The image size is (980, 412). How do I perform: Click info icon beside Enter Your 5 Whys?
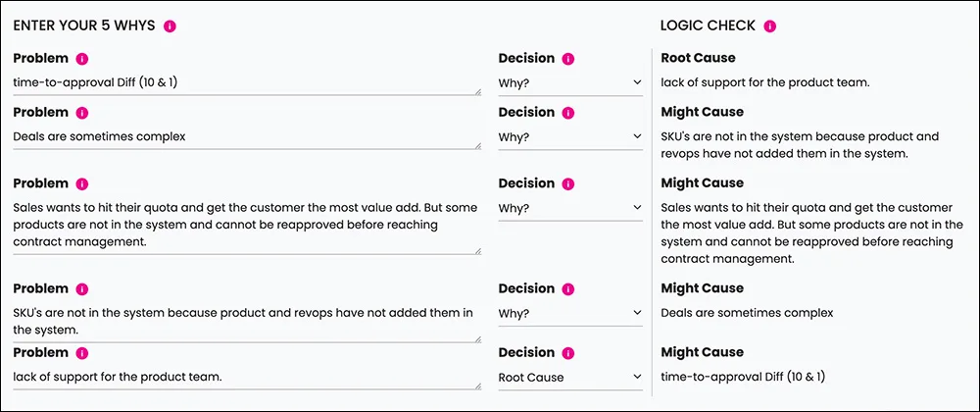170,26
